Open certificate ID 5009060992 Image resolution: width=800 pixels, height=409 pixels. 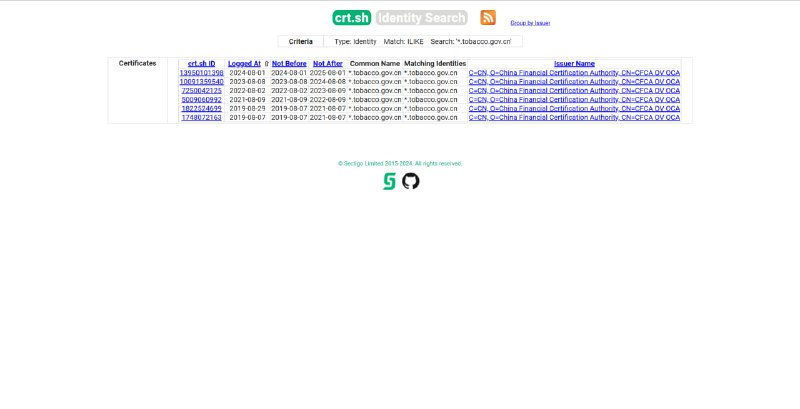click(201, 100)
